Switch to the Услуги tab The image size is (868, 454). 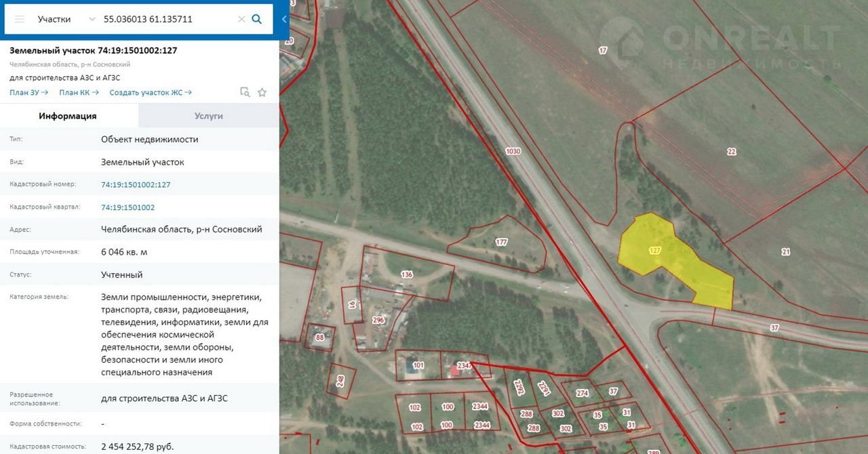coord(208,116)
